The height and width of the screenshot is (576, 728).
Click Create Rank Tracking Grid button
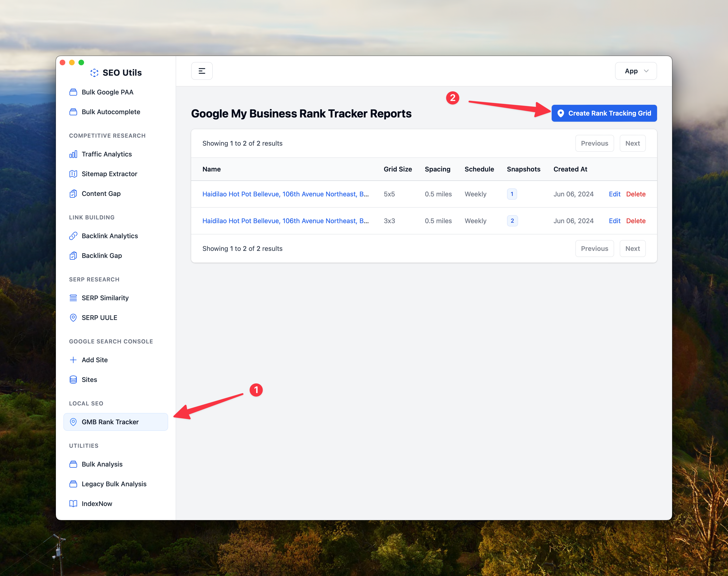[x=604, y=113]
